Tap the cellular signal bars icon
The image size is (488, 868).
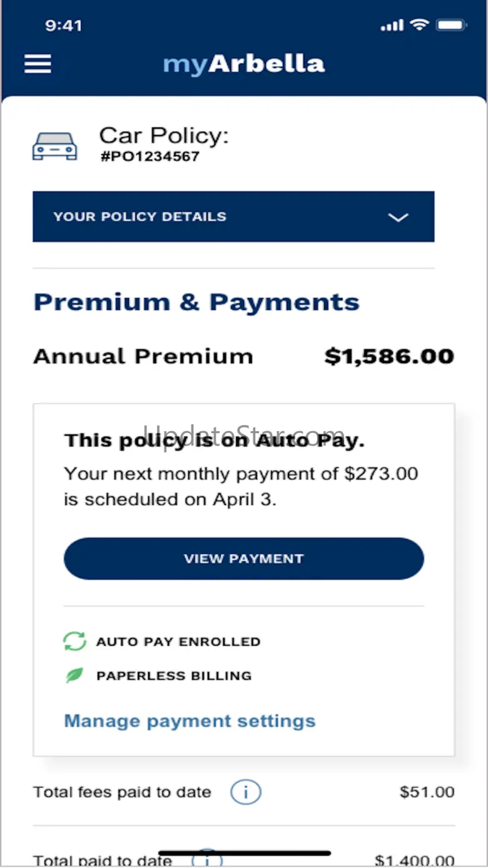pos(392,26)
